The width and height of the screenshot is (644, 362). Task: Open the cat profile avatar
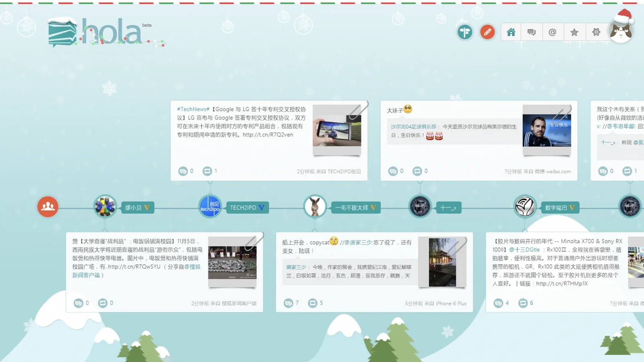621,31
